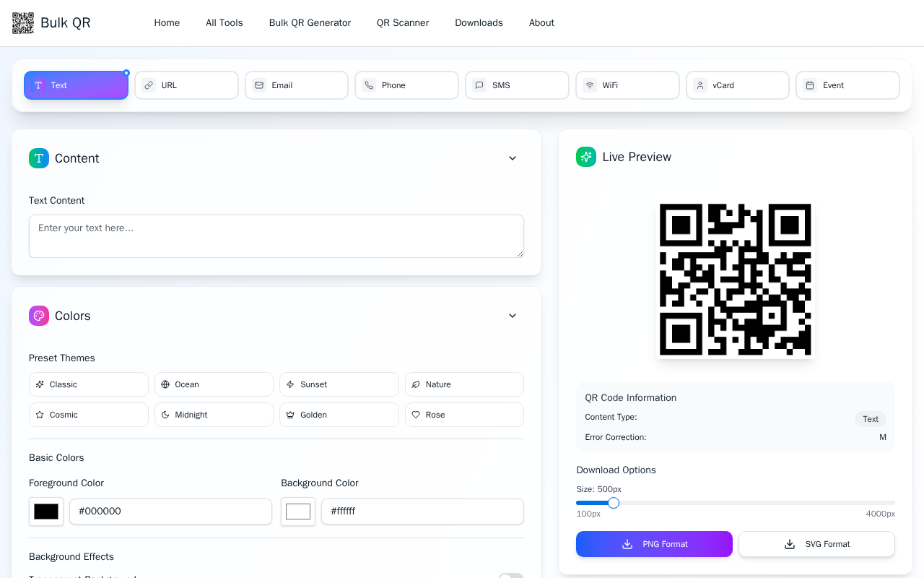Click the PNG Format download icon
Image resolution: width=924 pixels, height=578 pixels.
[x=627, y=544]
